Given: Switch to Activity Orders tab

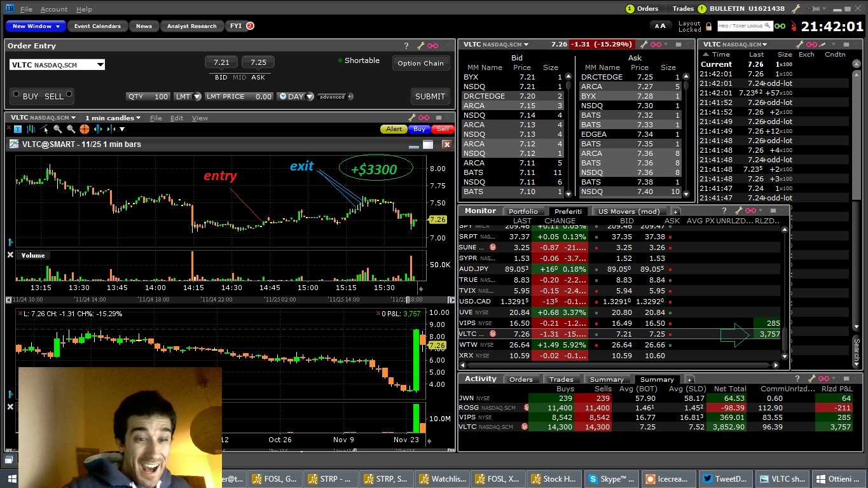Looking at the screenshot, I should (521, 379).
